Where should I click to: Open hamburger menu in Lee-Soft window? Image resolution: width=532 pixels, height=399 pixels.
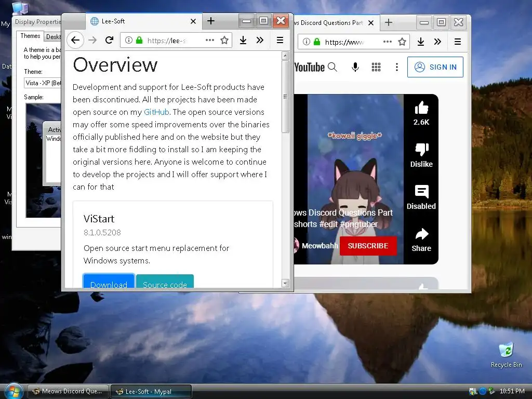pos(280,41)
